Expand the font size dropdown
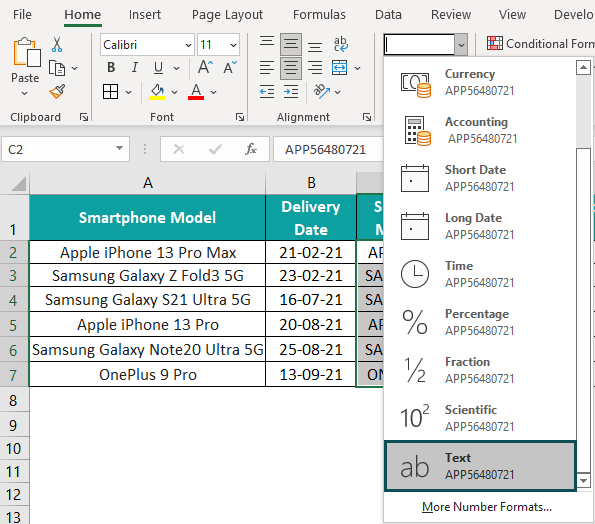This screenshot has width=595, height=524. (233, 45)
